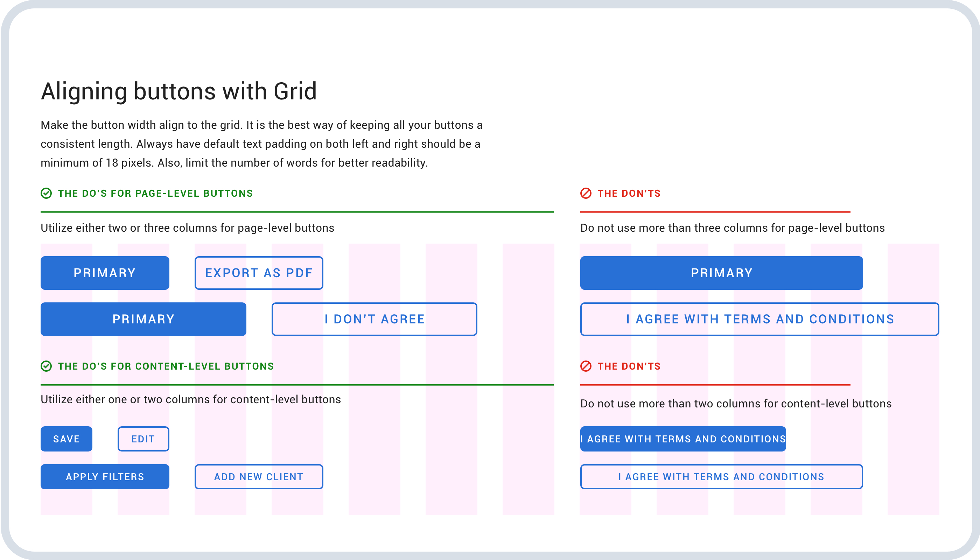Select the I DON'T AGREE button

pyautogui.click(x=374, y=319)
